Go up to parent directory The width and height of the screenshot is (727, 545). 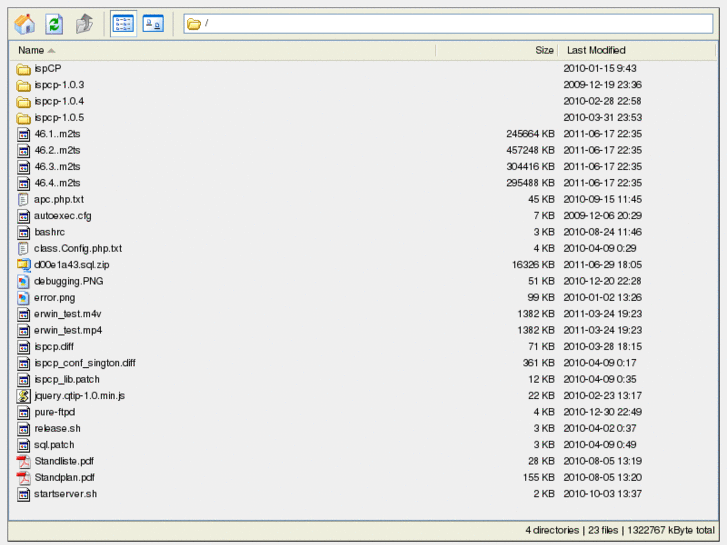[x=85, y=24]
